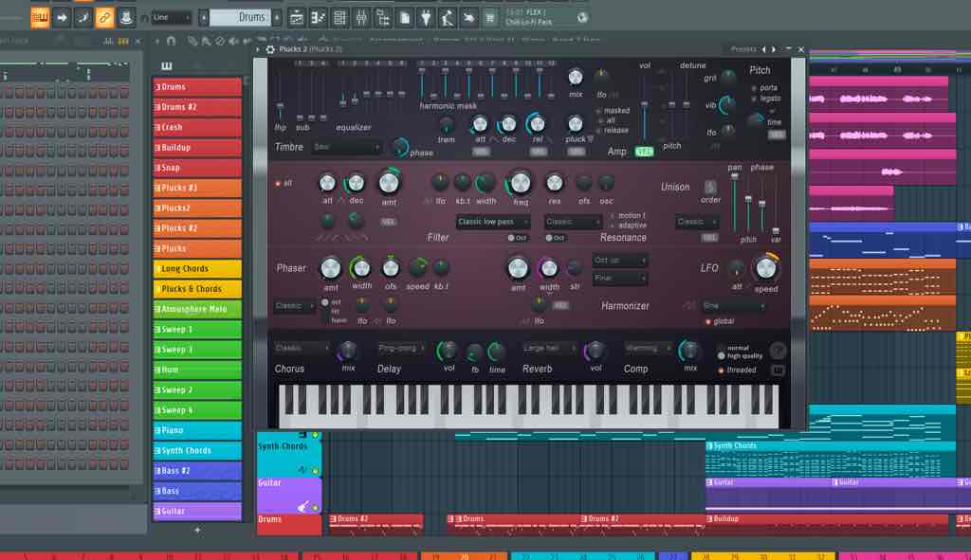Viewport: 971px width, 560px height.
Task: Click the green VEL button beside Amp
Action: [x=644, y=152]
